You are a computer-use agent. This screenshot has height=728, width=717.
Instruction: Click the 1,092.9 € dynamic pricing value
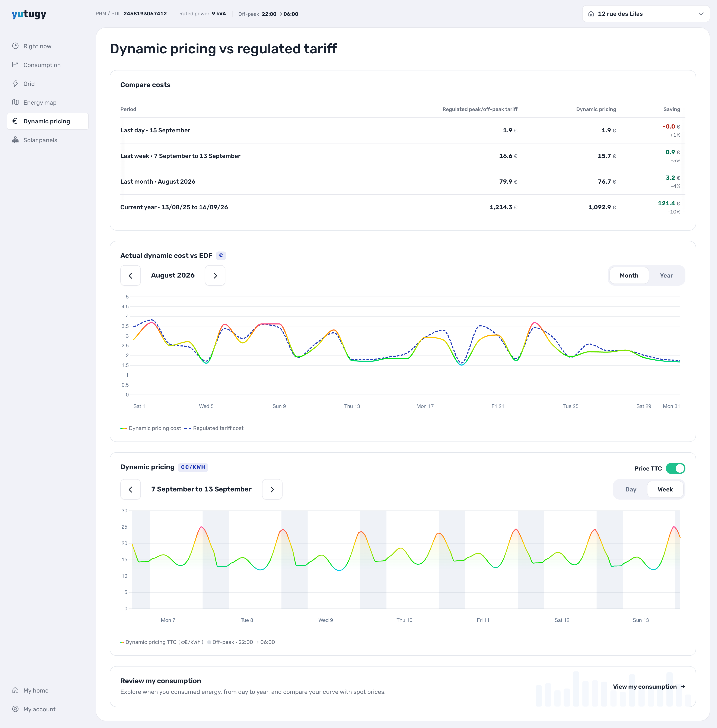[602, 207]
